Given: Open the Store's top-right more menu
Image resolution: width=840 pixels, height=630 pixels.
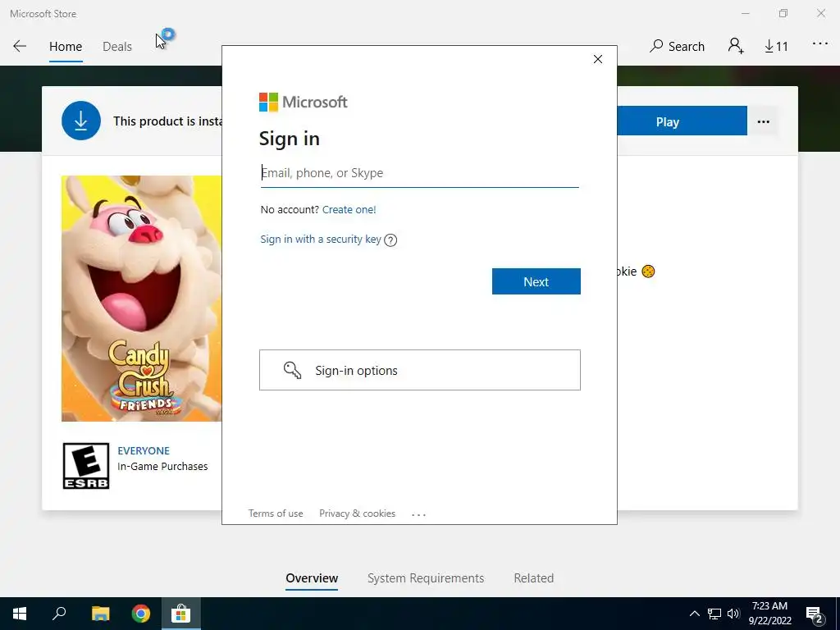Looking at the screenshot, I should click(x=820, y=43).
